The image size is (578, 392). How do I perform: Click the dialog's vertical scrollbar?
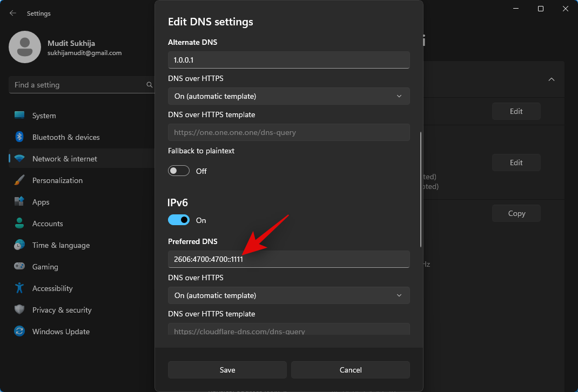421,189
